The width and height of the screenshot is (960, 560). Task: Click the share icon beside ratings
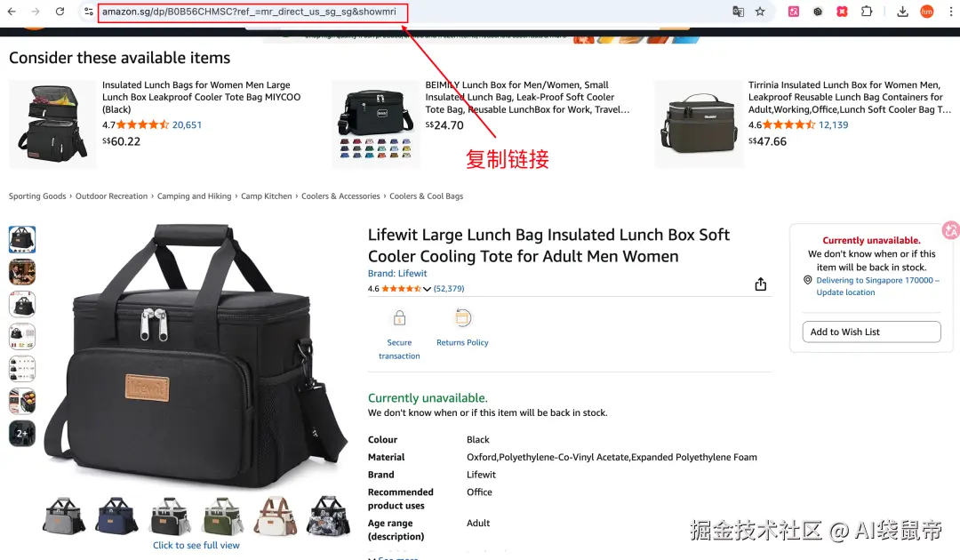760,284
